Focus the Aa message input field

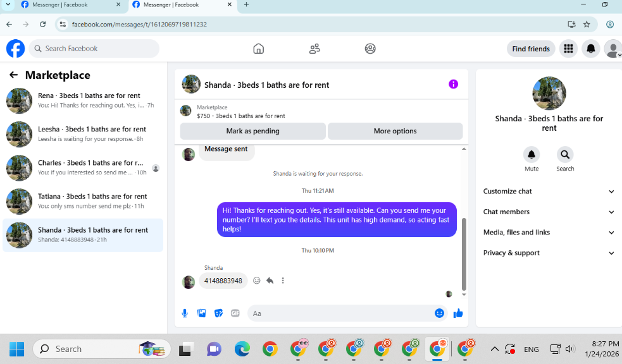340,313
